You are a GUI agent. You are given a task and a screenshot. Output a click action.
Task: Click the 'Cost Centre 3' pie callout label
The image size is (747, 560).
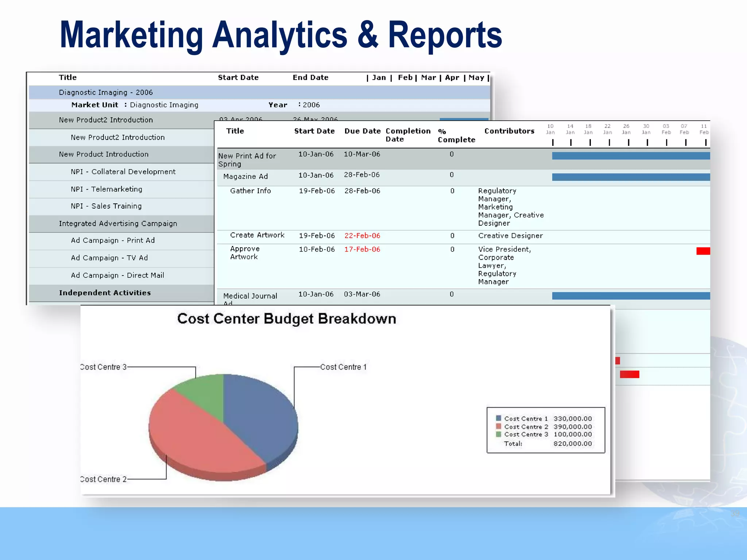[x=104, y=367]
